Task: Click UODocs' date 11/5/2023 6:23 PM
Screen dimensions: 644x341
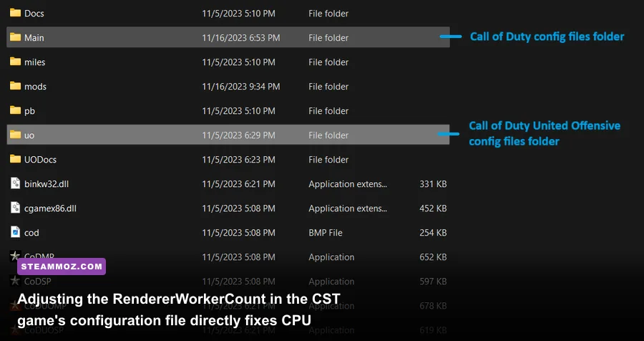Action: click(x=238, y=160)
